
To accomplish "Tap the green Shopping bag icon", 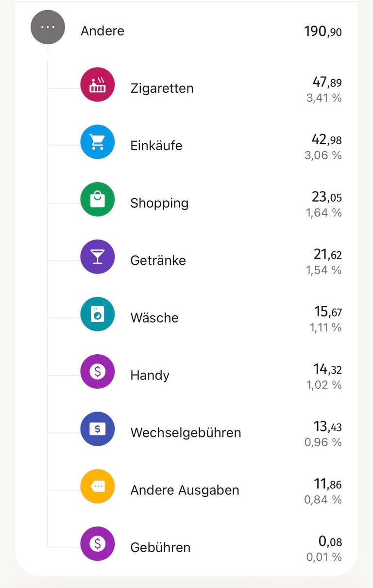I will pos(98,199).
